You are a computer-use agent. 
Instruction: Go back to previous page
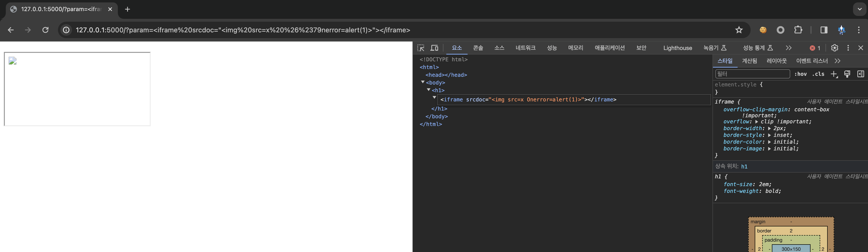(11, 30)
